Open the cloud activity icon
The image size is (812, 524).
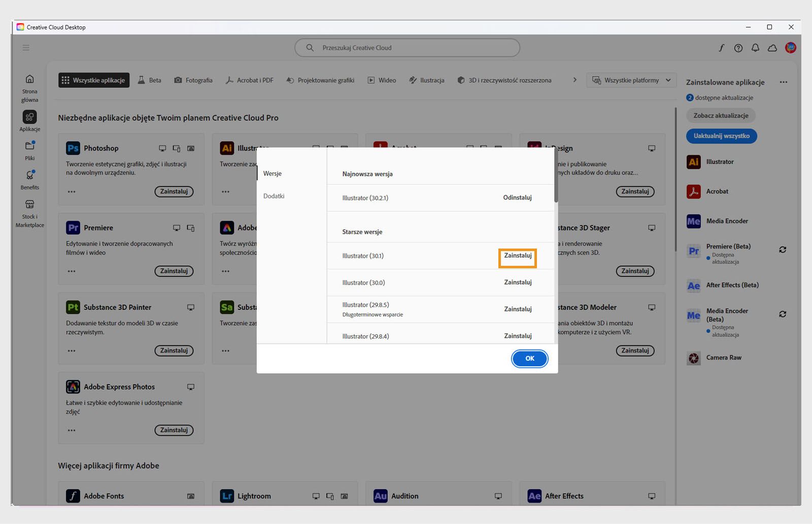772,48
